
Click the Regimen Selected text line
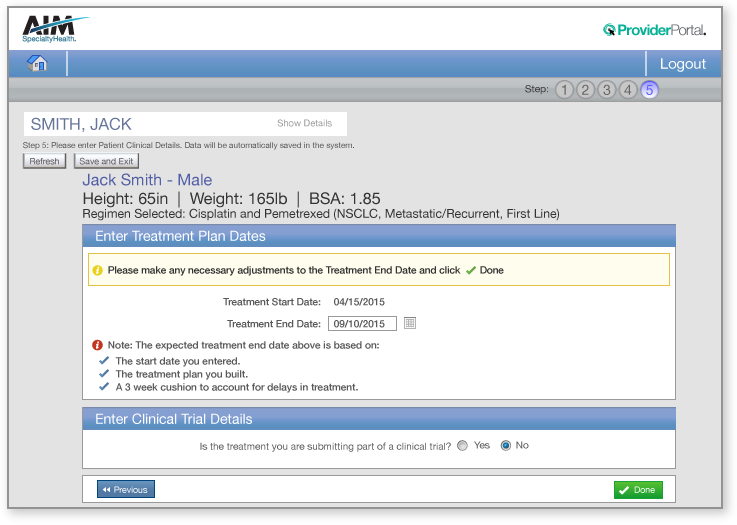click(x=321, y=214)
